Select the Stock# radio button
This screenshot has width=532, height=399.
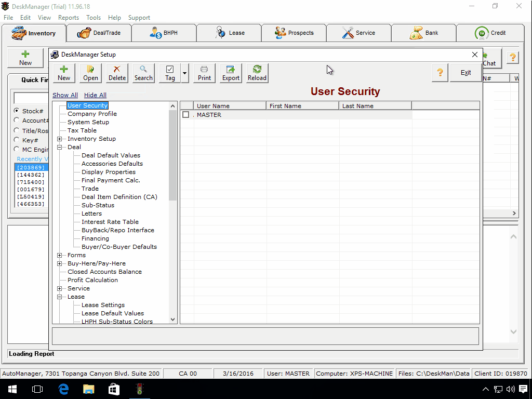coord(16,111)
